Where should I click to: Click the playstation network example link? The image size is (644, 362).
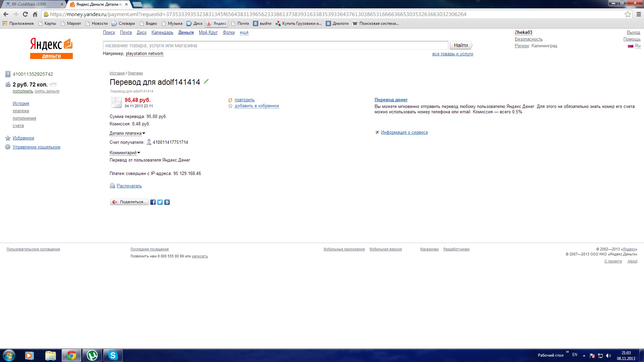pyautogui.click(x=145, y=54)
